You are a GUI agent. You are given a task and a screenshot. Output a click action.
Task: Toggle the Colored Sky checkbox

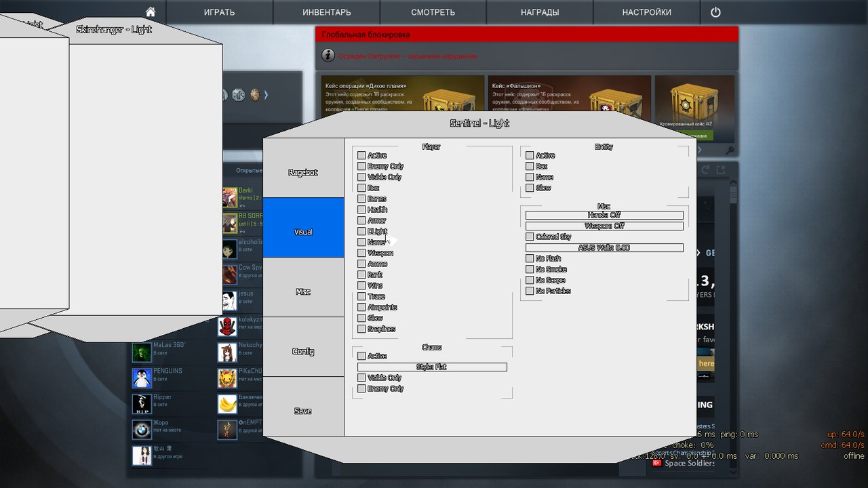click(530, 237)
